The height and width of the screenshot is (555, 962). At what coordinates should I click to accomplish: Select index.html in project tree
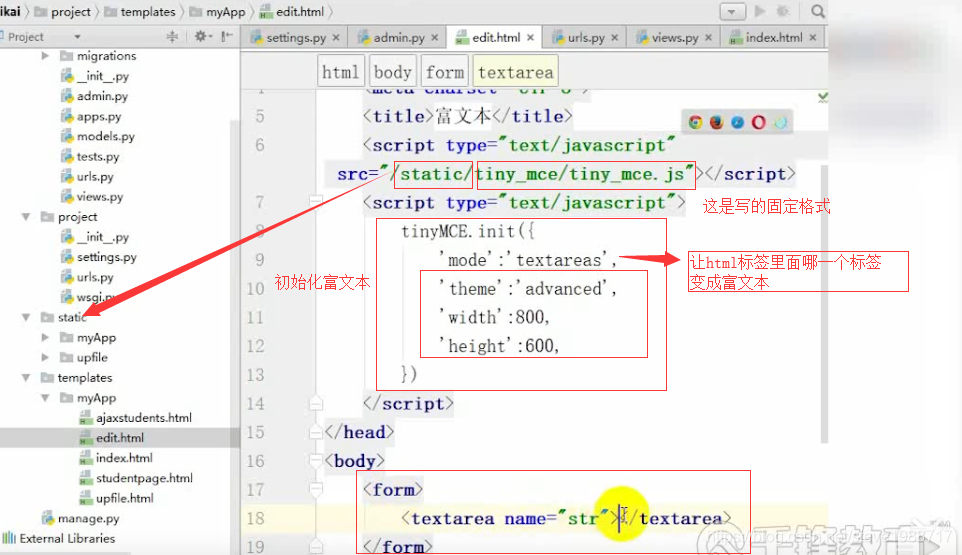coord(124,457)
